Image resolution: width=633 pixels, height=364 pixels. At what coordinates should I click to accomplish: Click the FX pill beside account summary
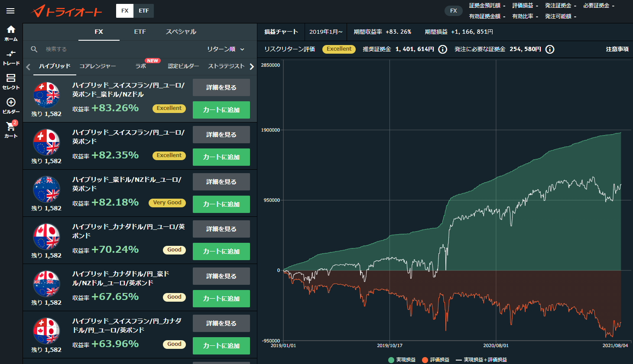(454, 11)
